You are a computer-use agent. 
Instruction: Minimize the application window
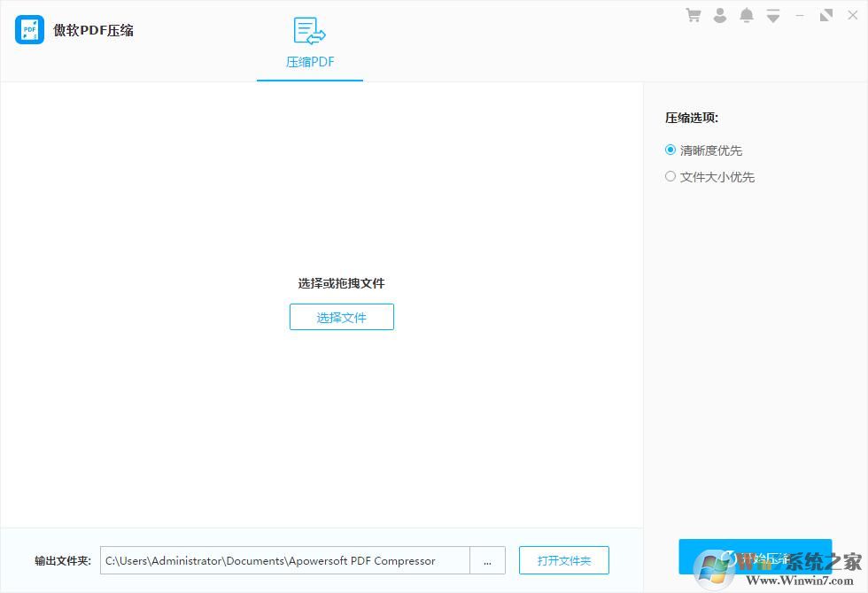point(800,15)
